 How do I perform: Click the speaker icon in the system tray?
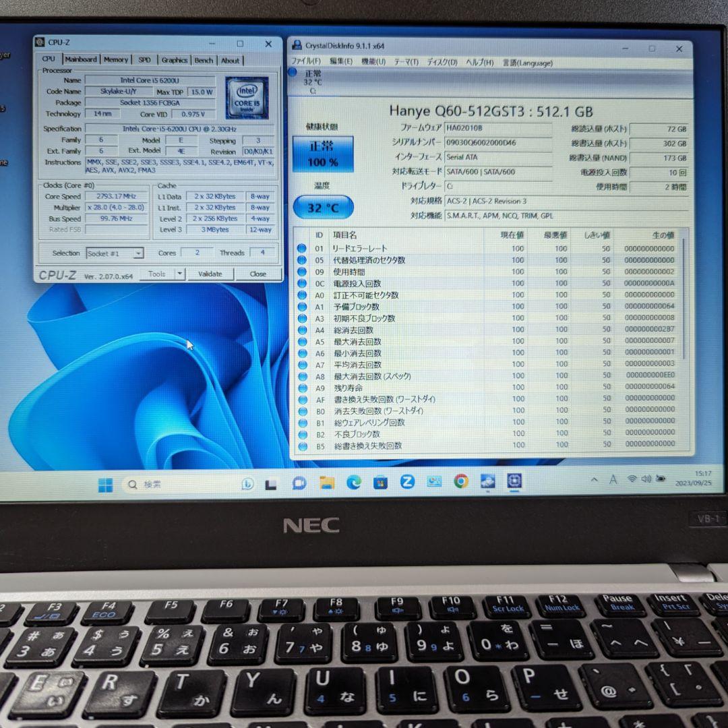(645, 479)
